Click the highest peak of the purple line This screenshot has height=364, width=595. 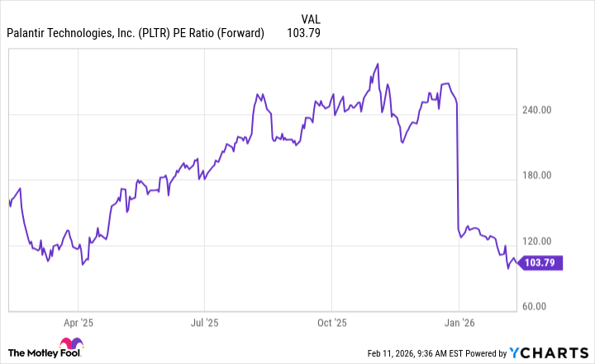point(378,64)
